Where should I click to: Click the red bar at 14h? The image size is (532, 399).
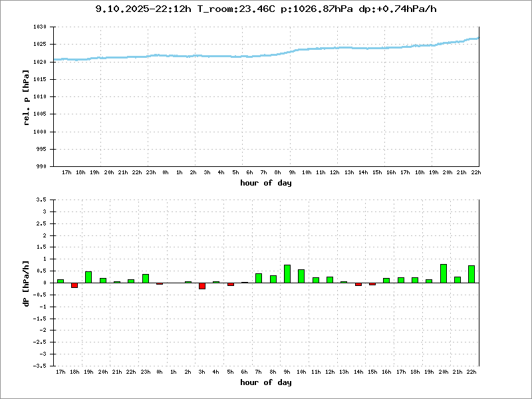click(358, 284)
